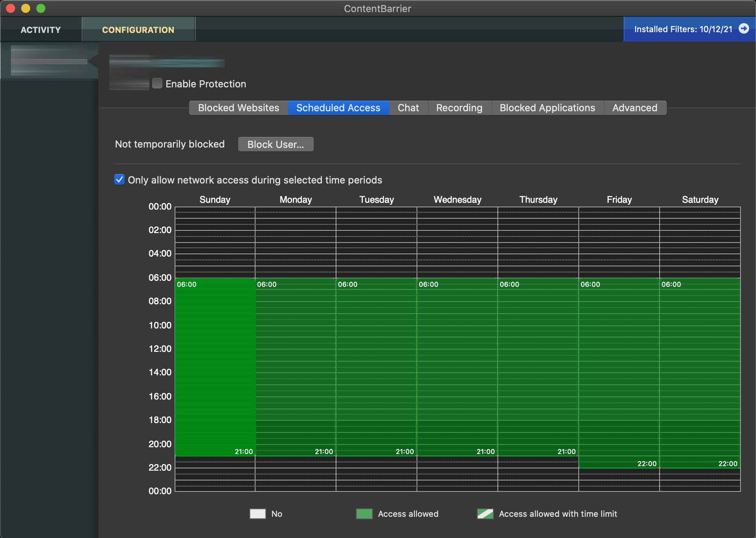756x538 pixels.
Task: Switch to the Configuration tab
Action: (138, 30)
